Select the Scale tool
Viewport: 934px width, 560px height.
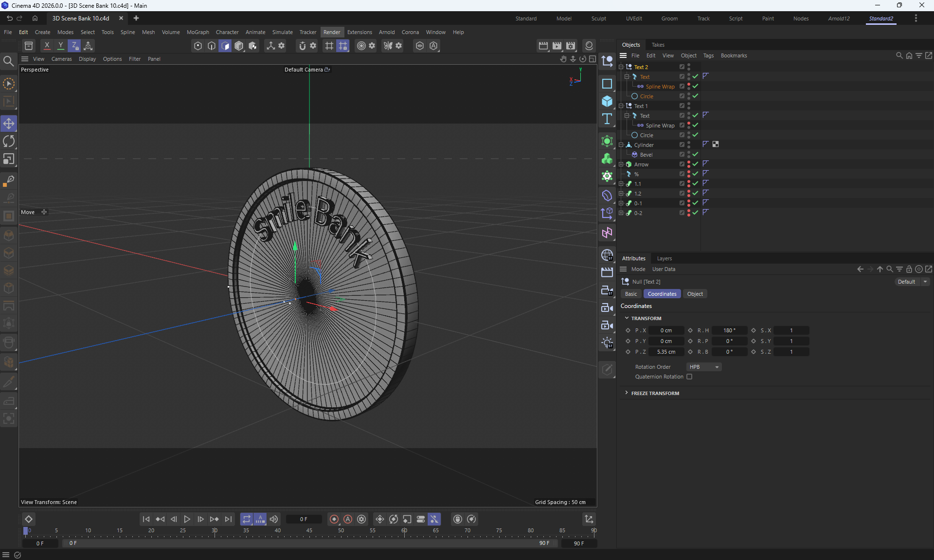tap(9, 159)
